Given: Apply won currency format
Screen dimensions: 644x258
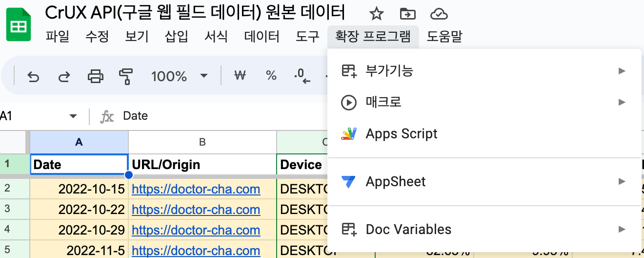Looking at the screenshot, I should (x=240, y=76).
